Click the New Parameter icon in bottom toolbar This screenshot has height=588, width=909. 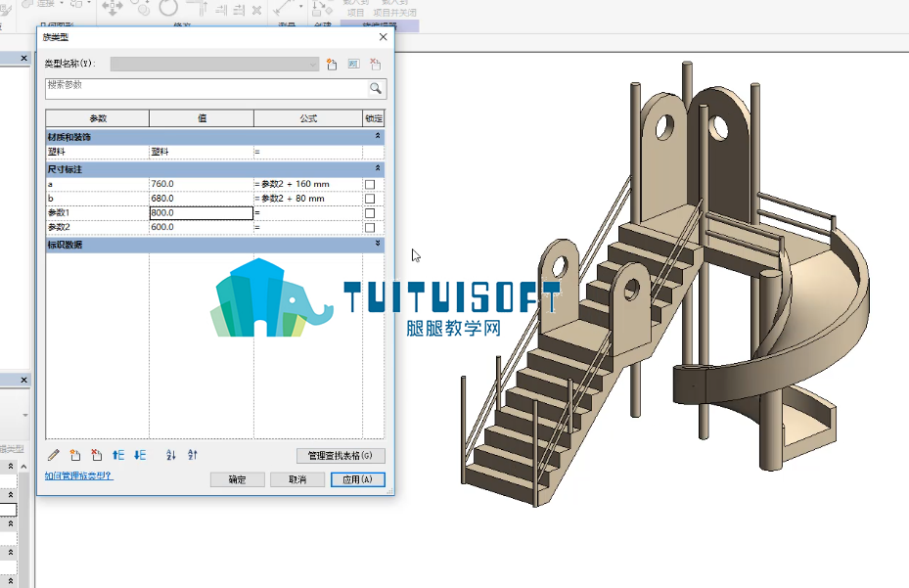pyautogui.click(x=74, y=455)
